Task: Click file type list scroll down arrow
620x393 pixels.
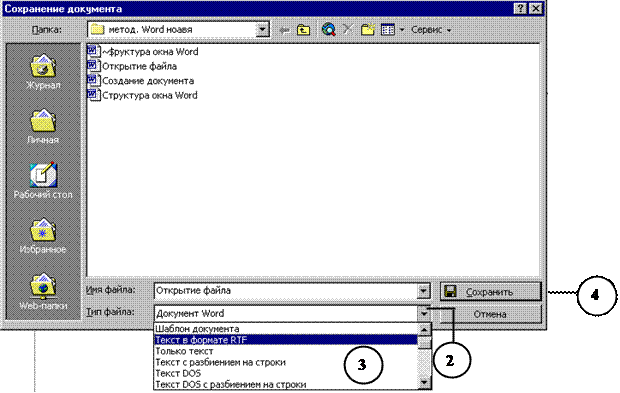Action: click(424, 383)
